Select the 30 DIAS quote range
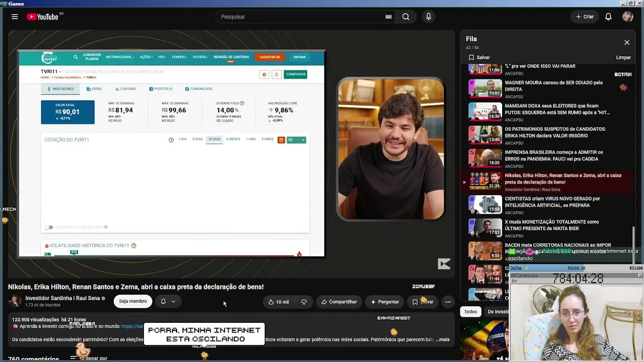Screen dimensions: 644x362 214,139
